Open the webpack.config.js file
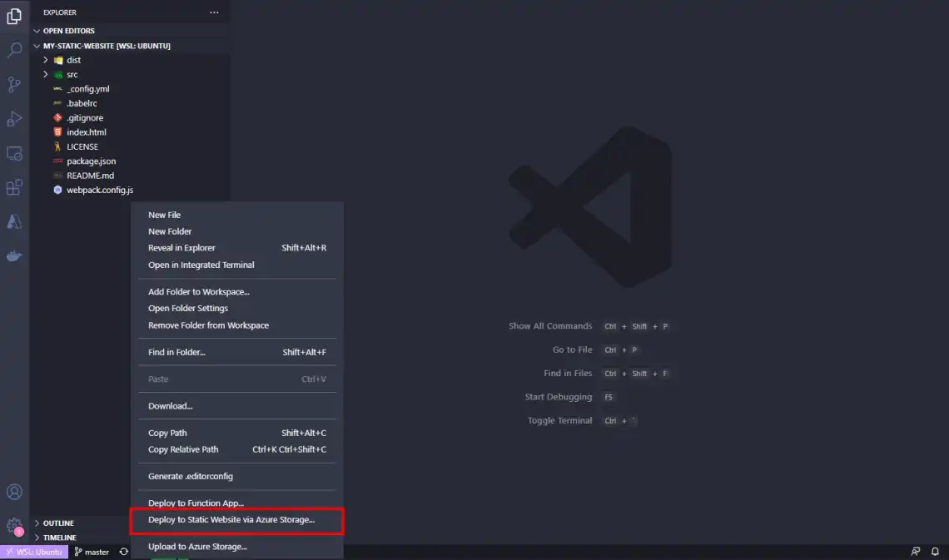949x560 pixels. 98,190
